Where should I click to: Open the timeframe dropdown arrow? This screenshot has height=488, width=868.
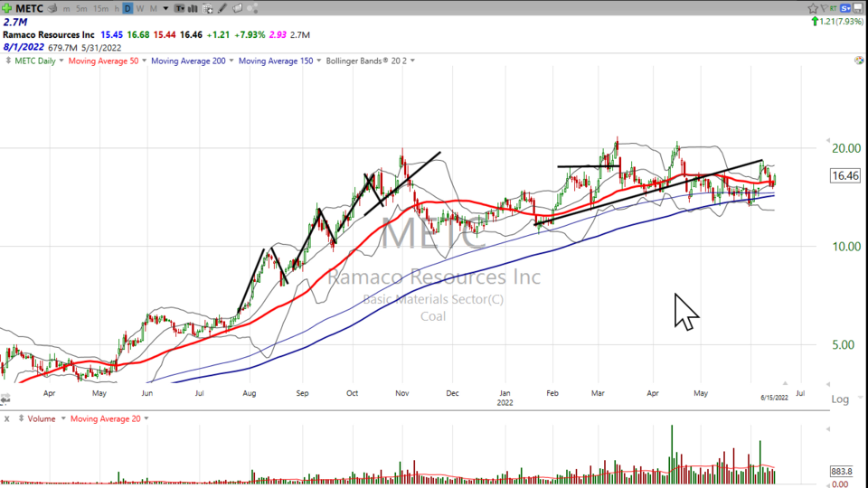coord(164,8)
